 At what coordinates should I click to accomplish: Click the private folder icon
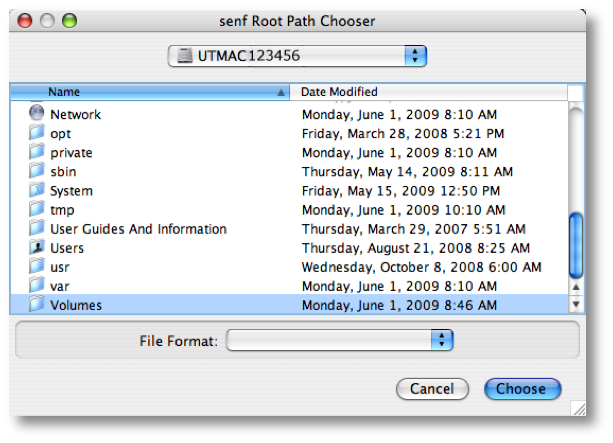36,152
